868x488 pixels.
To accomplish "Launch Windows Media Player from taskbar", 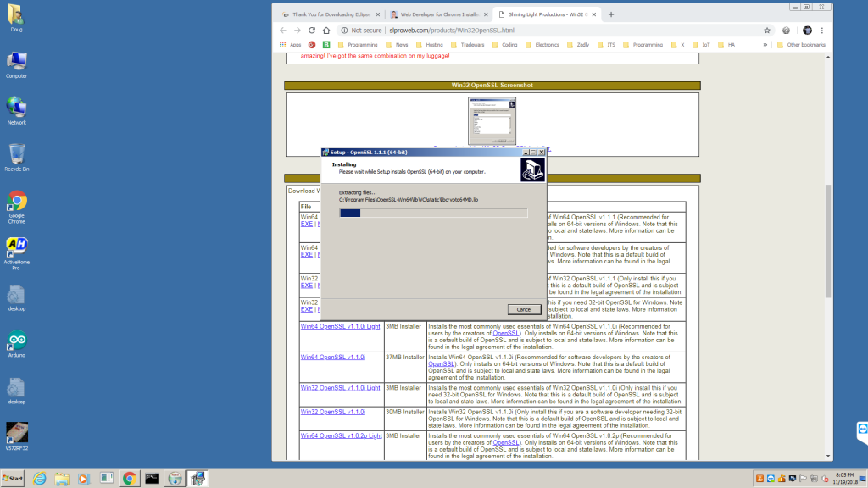I will [x=84, y=479].
